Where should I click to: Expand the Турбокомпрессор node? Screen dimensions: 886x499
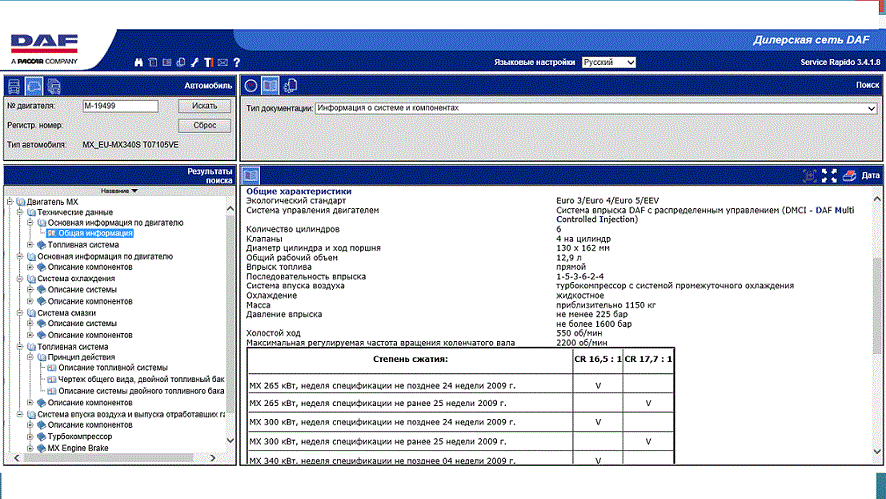point(31,437)
